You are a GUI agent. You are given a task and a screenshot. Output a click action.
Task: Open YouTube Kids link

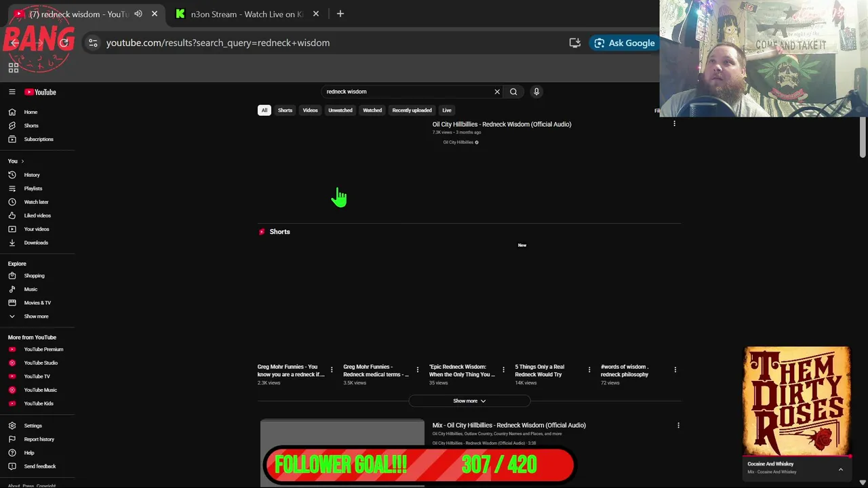[38, 403]
